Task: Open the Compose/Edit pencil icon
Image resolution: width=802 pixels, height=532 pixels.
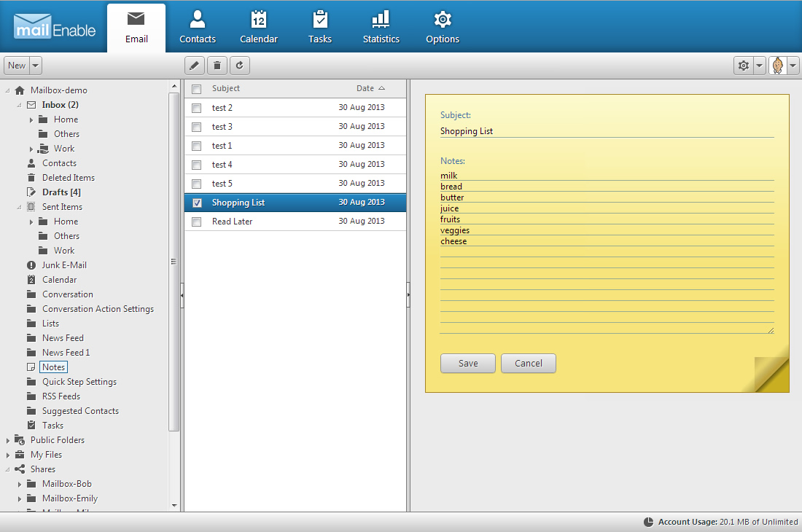Action: 194,65
